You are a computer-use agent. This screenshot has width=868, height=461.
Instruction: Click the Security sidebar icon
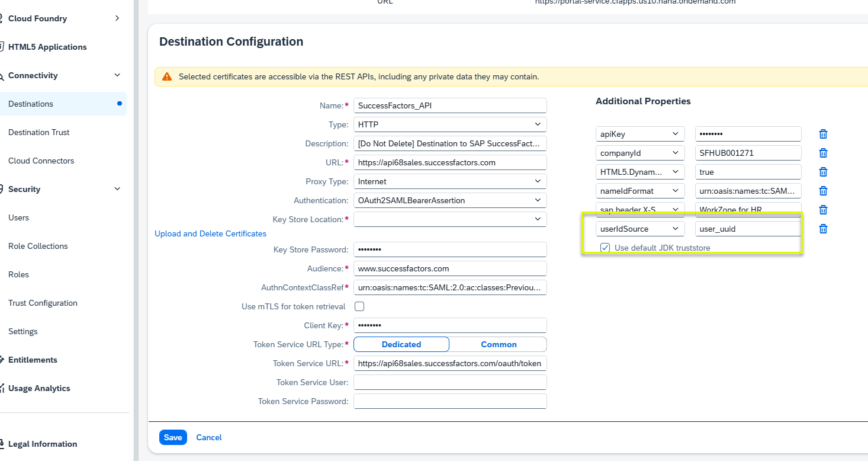pyautogui.click(x=2, y=189)
